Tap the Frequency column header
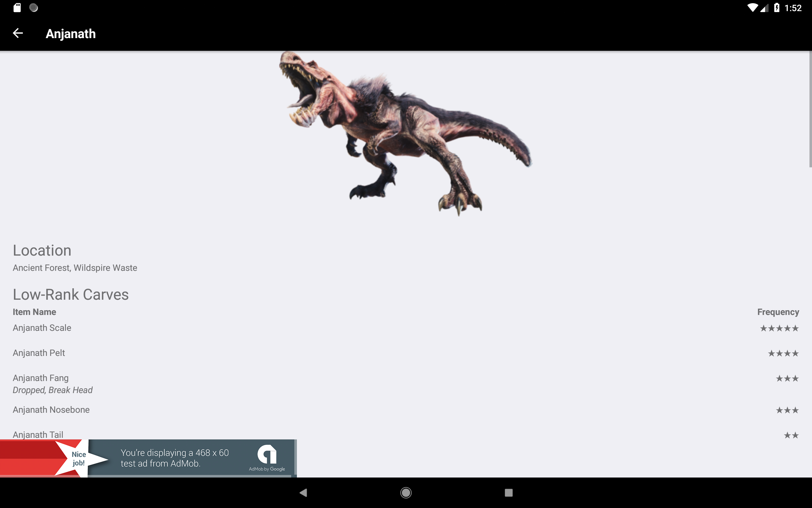The width and height of the screenshot is (812, 508). click(778, 312)
